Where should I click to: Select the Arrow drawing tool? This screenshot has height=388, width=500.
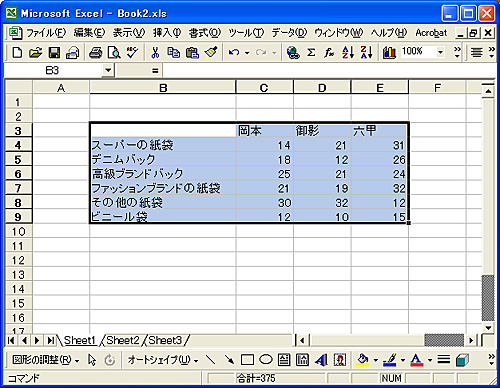pos(229,360)
